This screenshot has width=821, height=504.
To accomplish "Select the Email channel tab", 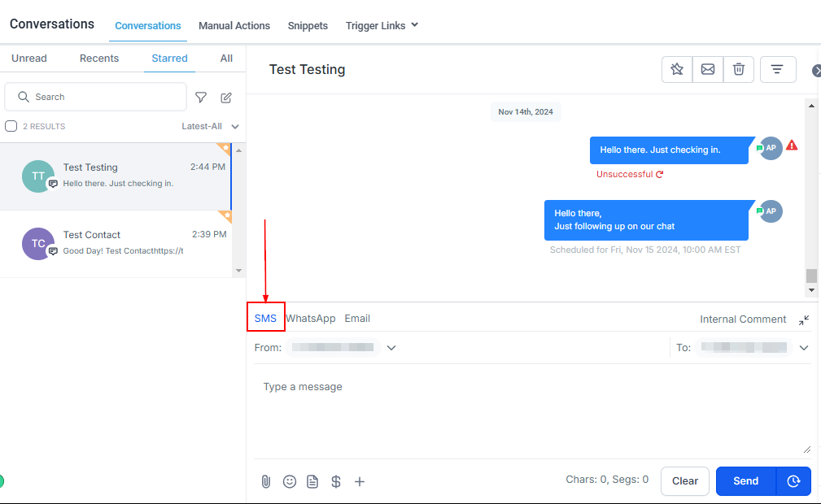I will pos(357,318).
